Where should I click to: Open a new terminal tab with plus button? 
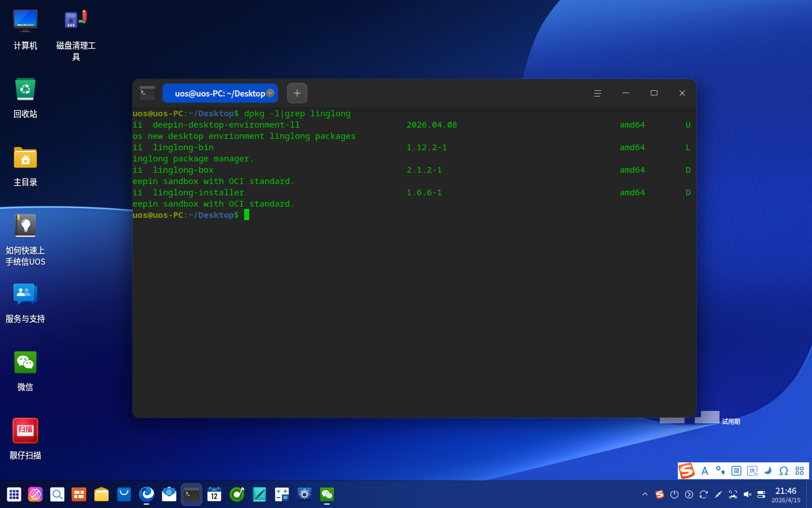coord(297,93)
